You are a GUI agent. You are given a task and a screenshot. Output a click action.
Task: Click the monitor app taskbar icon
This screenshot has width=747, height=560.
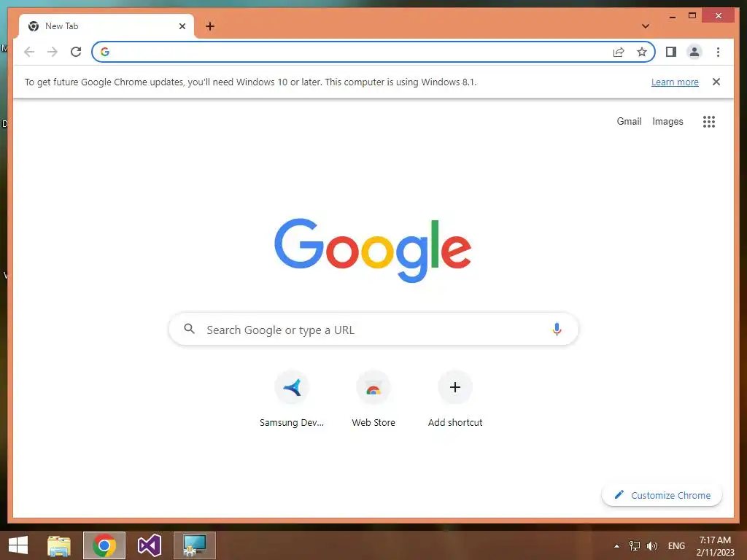[x=195, y=545]
